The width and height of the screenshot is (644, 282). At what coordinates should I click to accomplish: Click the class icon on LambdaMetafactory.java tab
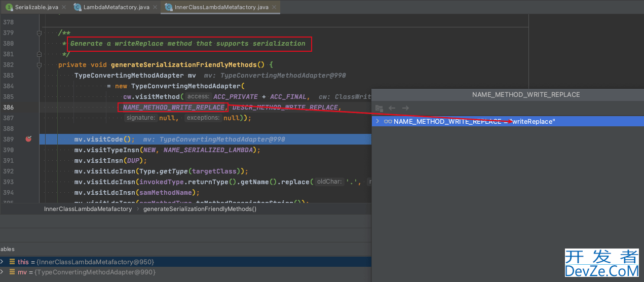[x=78, y=7]
